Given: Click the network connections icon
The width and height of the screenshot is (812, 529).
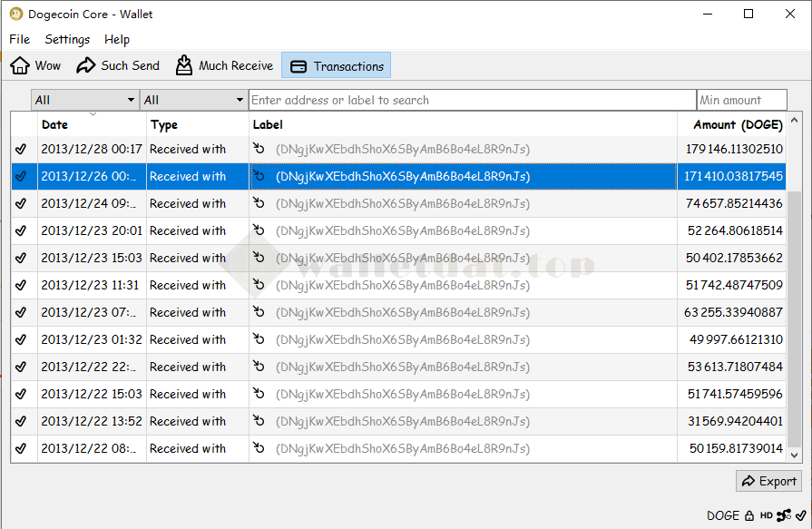Looking at the screenshot, I should 784,515.
